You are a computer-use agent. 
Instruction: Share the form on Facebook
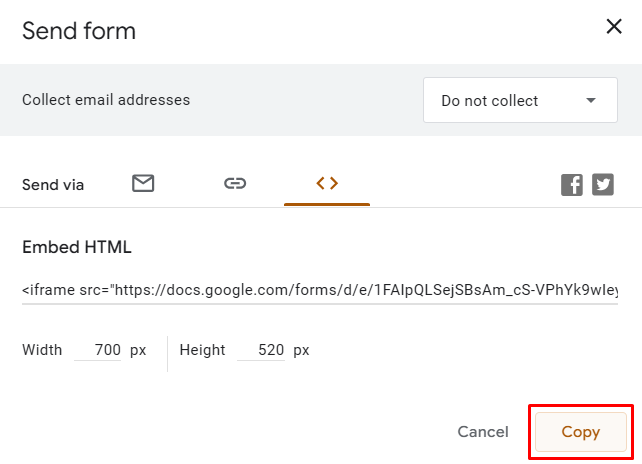point(572,184)
